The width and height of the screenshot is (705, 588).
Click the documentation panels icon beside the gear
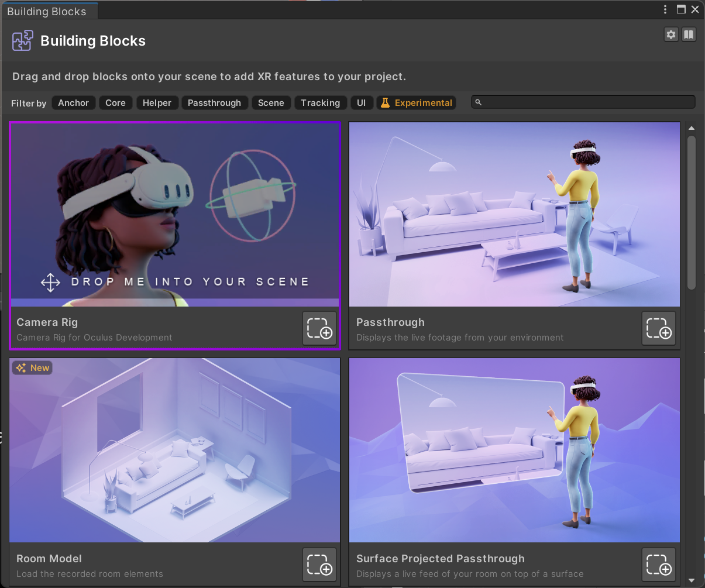[689, 35]
